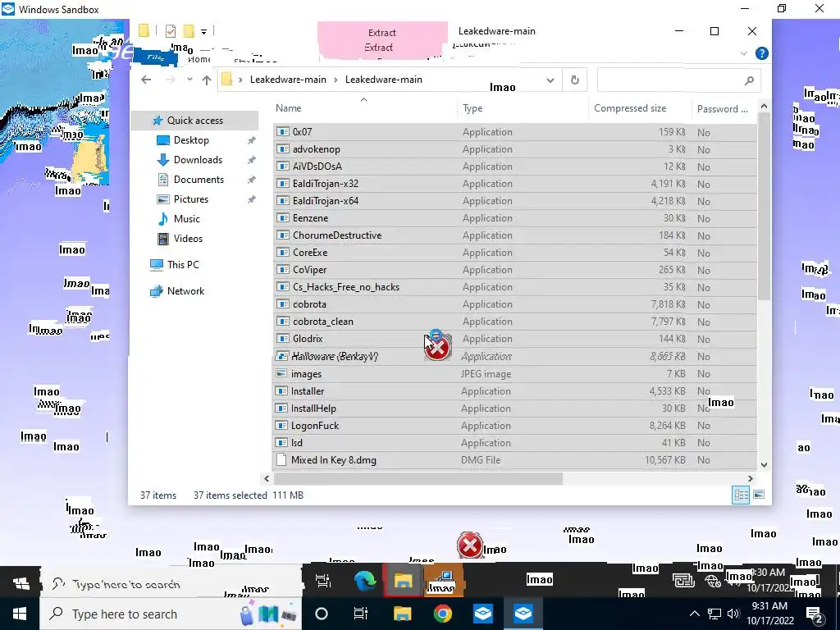Open the Home ribbon tab
840x630 pixels.
tap(199, 59)
